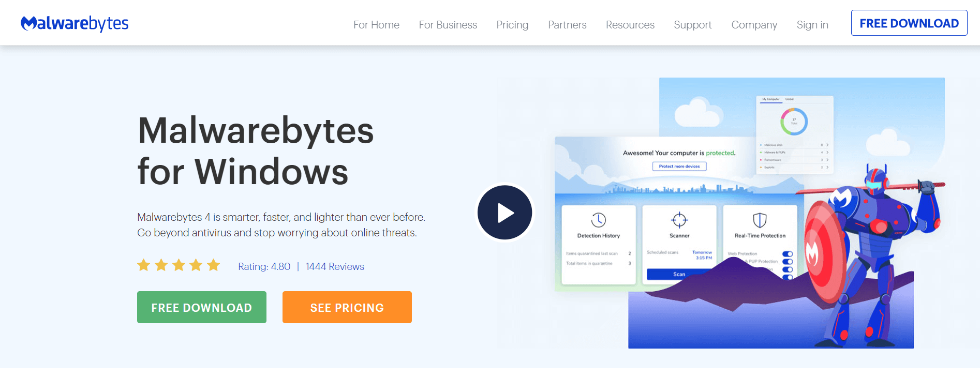Open the For Business menu

(x=448, y=25)
